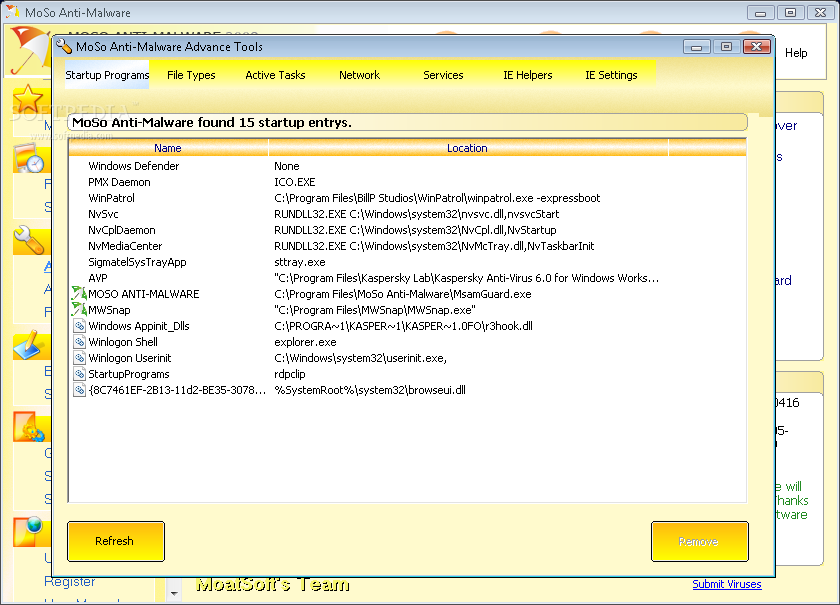This screenshot has height=605, width=840.
Task: Click the globe icon in main window sidebar
Action: 28,532
